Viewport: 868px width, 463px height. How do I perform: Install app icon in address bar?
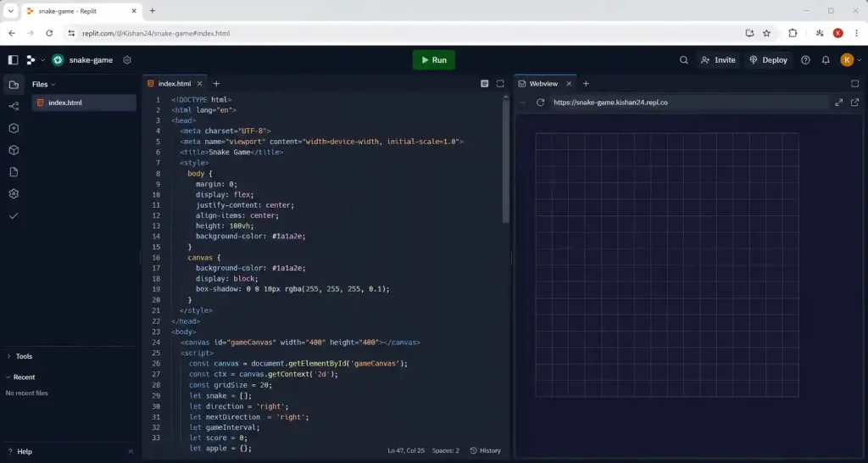click(x=749, y=33)
